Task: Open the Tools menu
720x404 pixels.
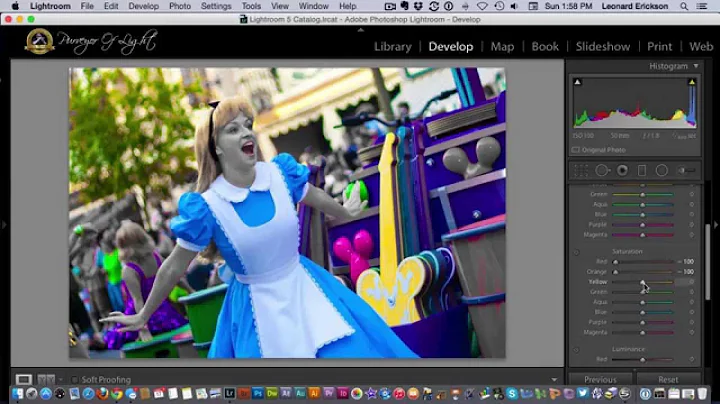Action: [251, 6]
